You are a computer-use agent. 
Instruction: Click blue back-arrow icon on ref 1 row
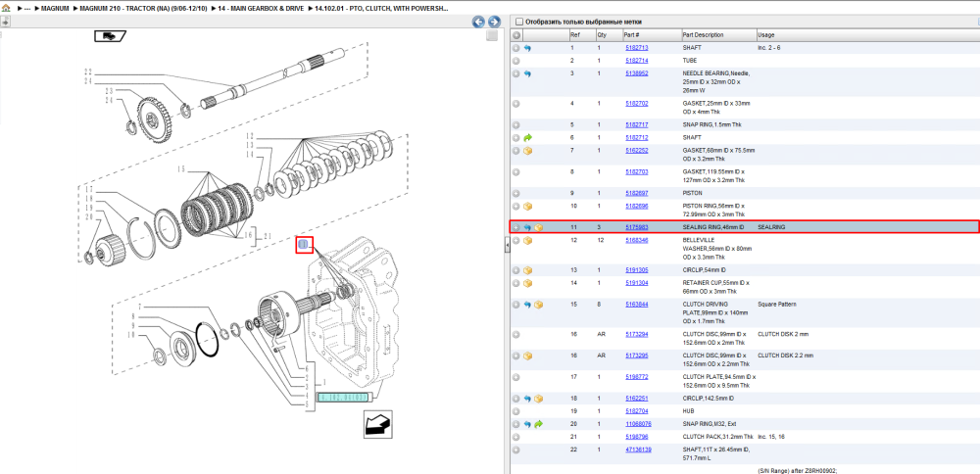click(x=527, y=48)
